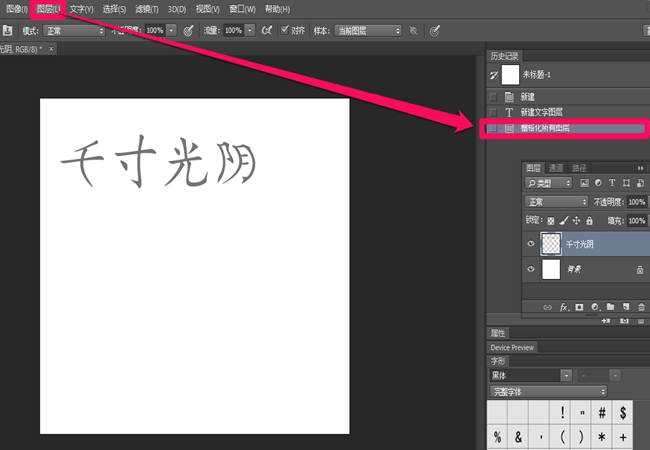Lock transparent pixels in 锁定 row
The height and width of the screenshot is (450, 650).
click(x=551, y=221)
